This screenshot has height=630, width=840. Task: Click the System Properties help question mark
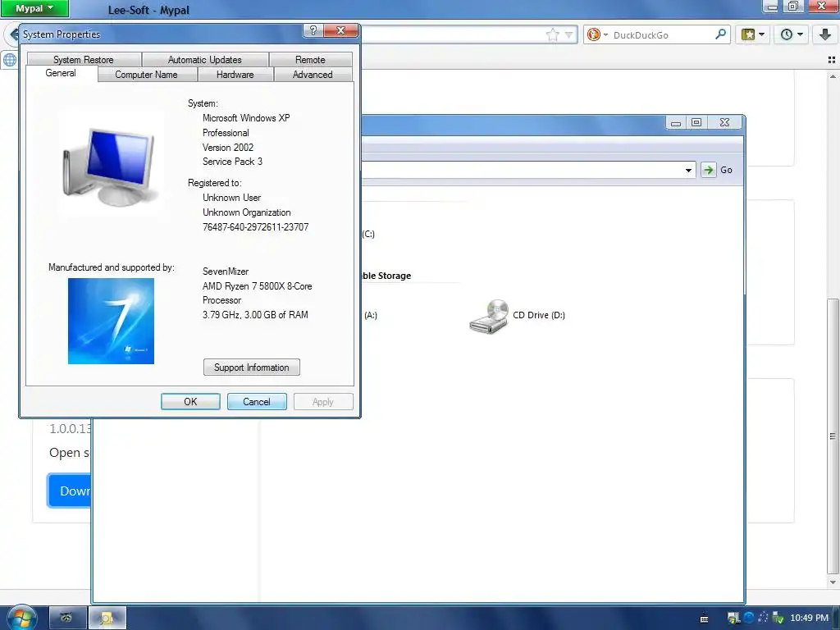(x=313, y=30)
